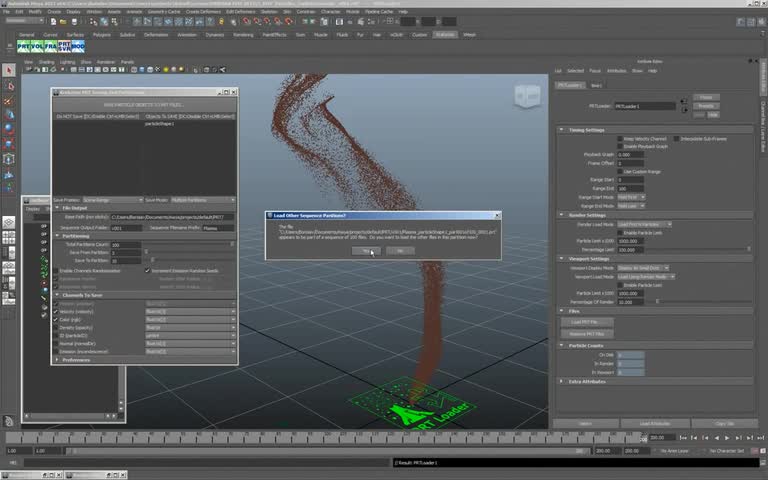Activate the Lasso tool in toolbox
Screen dimensions: 768x480
(9, 86)
